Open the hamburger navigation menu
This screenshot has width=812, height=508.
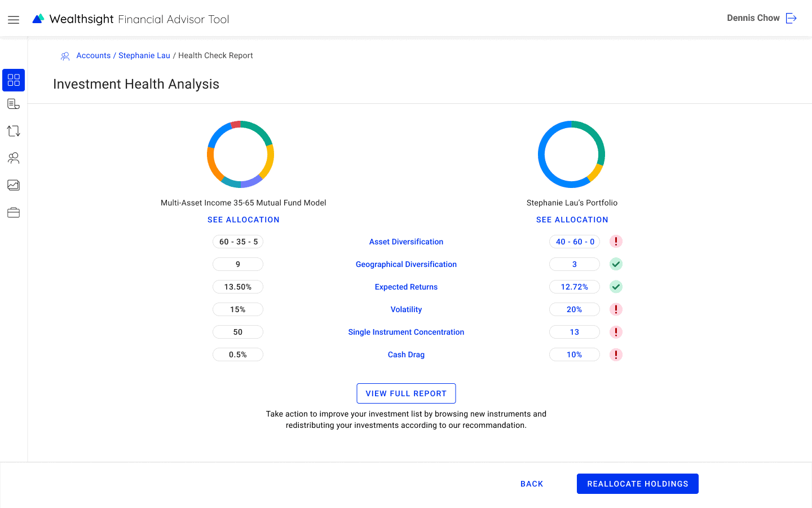(14, 19)
